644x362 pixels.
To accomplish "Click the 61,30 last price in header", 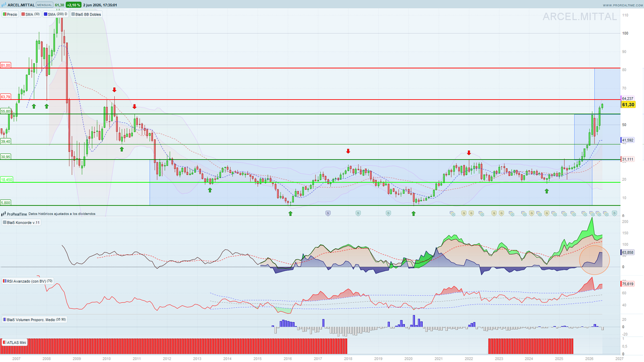I will click(60, 4).
